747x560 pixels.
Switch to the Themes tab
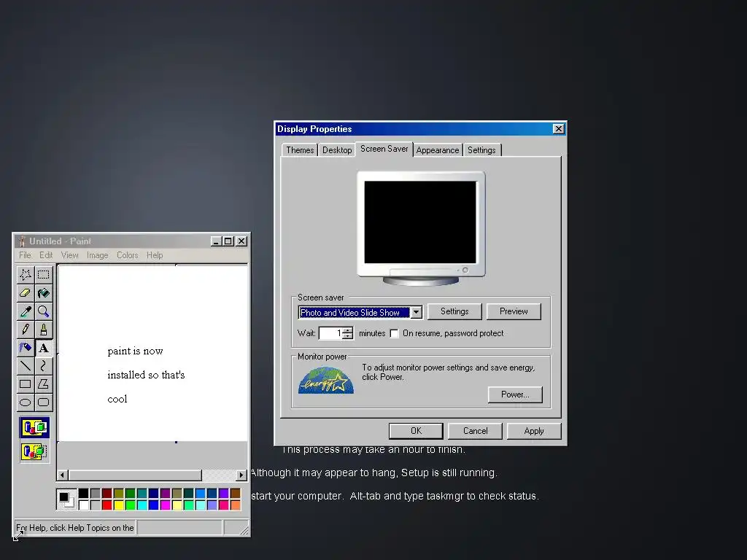click(x=300, y=150)
